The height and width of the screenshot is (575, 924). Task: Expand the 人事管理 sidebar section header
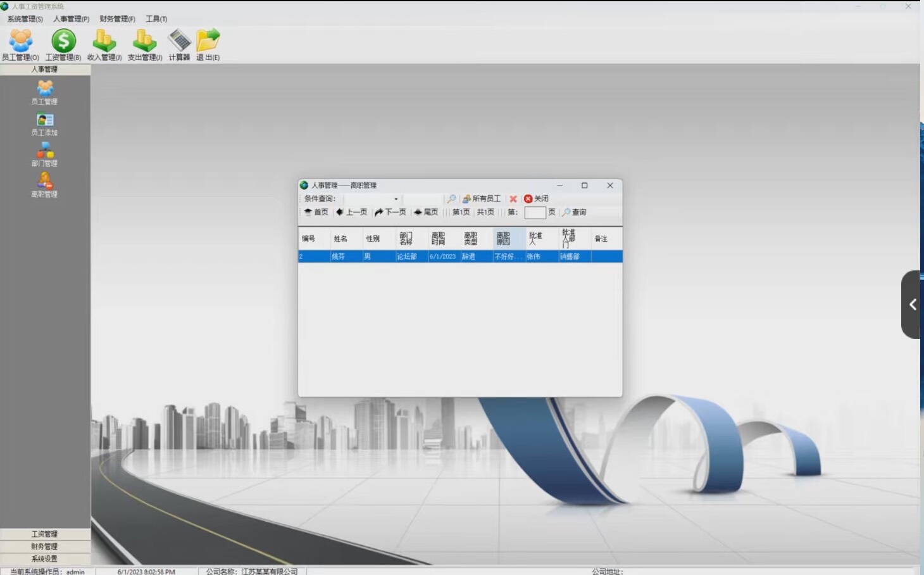pos(45,70)
